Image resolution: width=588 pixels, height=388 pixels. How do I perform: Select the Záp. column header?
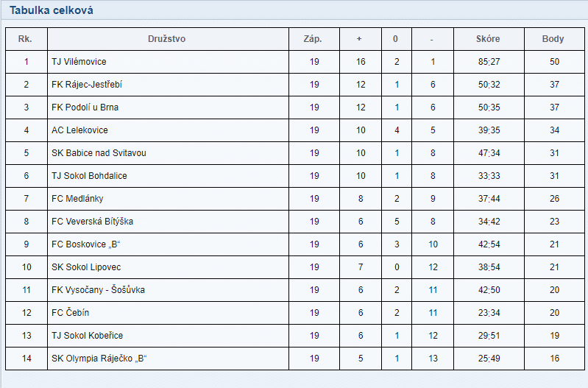point(313,38)
